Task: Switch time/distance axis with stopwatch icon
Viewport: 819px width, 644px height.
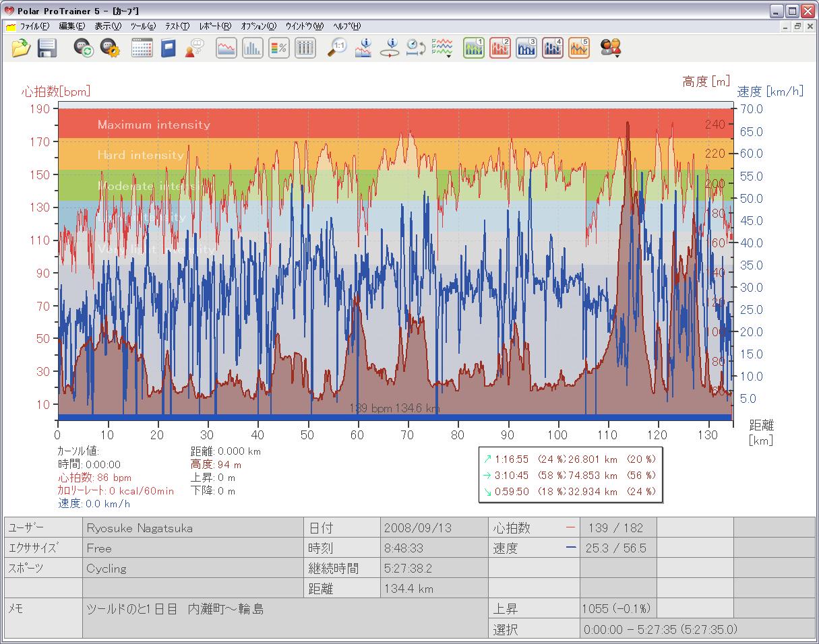Action: pos(416,48)
